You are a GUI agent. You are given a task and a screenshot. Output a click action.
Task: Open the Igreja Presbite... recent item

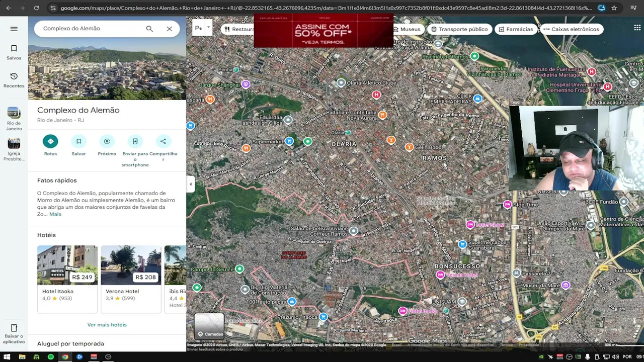point(14,149)
